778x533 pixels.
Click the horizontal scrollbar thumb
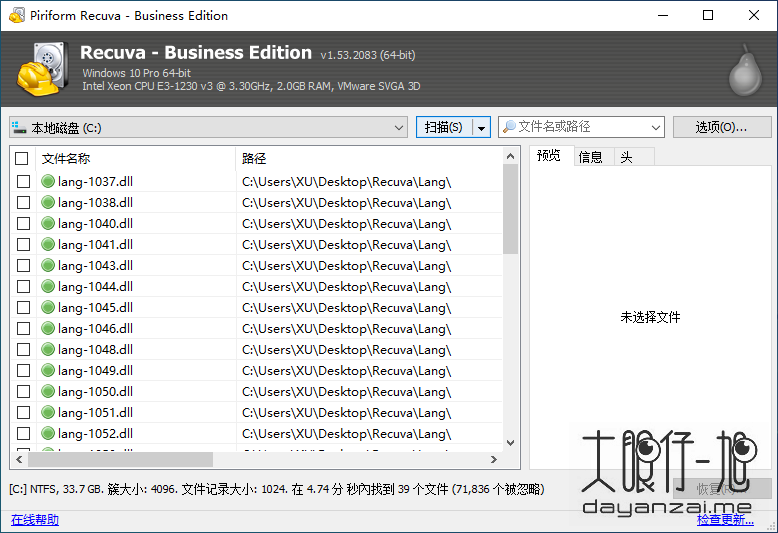tap(121, 460)
